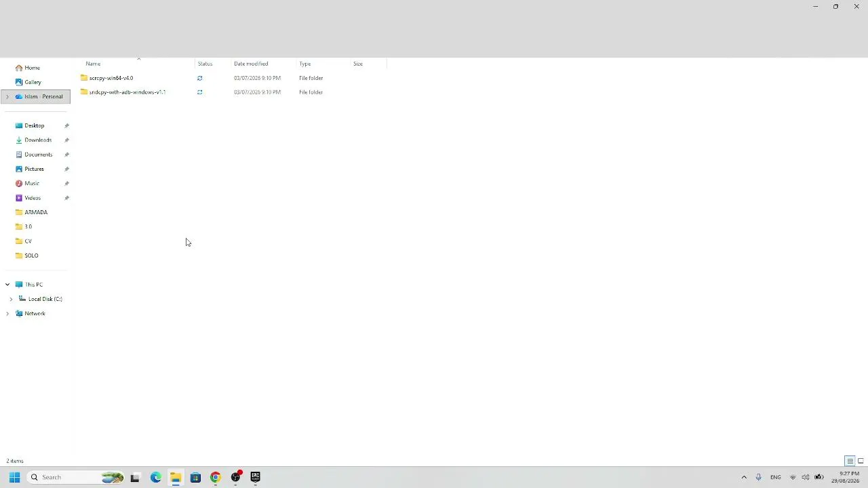Open Local Disk (C:) drive
The image size is (868, 488).
pos(45,299)
